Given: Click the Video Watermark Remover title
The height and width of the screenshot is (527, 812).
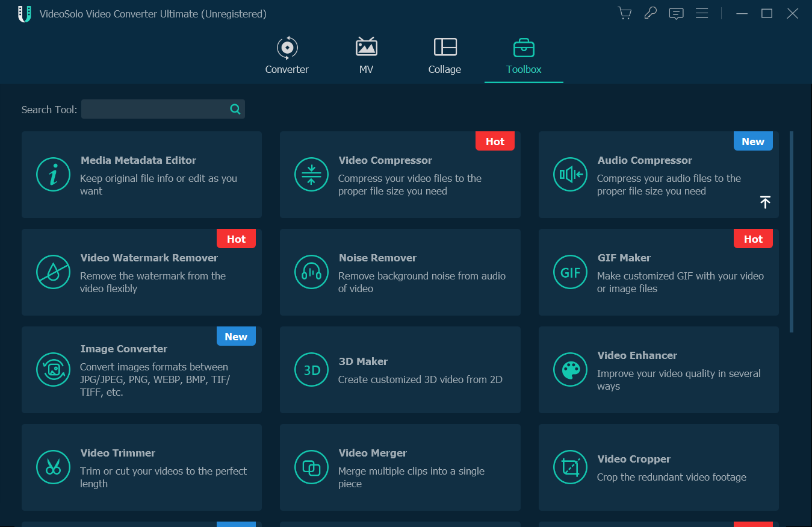Looking at the screenshot, I should pyautogui.click(x=149, y=258).
